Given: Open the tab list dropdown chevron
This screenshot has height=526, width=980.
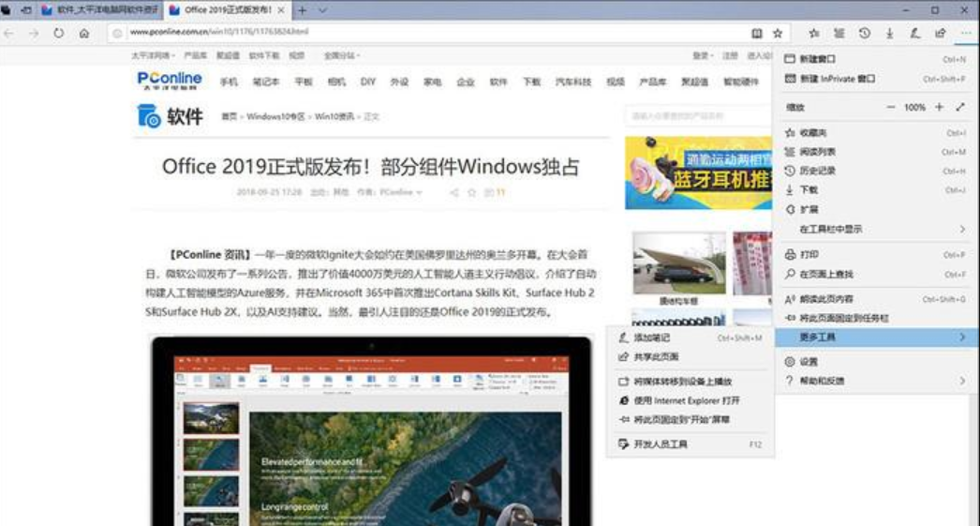Looking at the screenshot, I should (x=322, y=9).
